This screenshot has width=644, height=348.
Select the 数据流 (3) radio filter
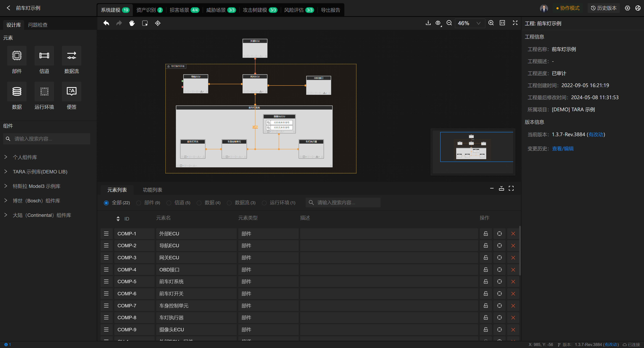click(x=229, y=203)
